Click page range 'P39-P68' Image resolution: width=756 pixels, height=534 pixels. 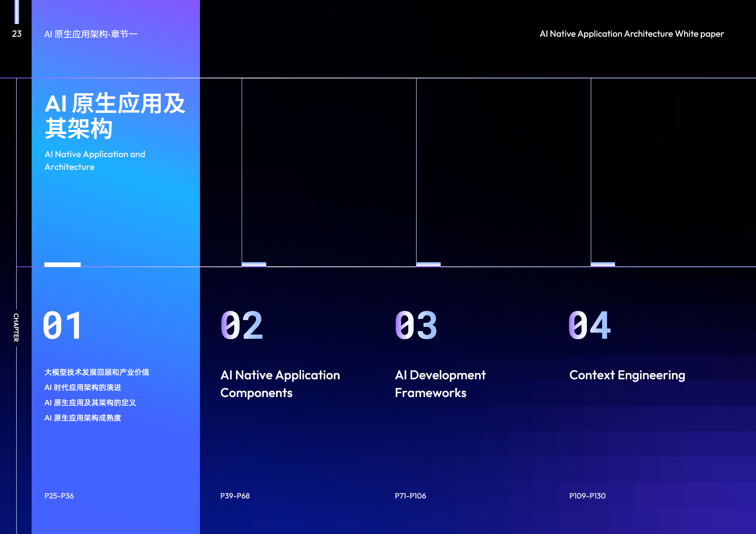point(235,496)
